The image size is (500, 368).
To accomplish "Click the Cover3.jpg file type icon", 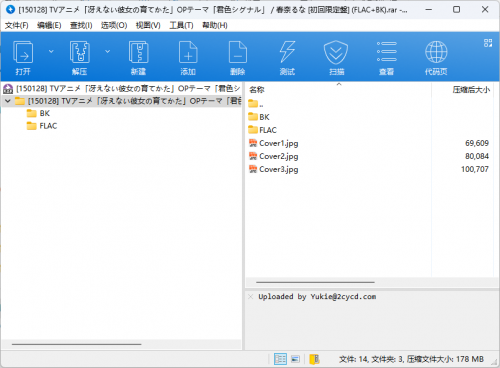I will coord(253,169).
